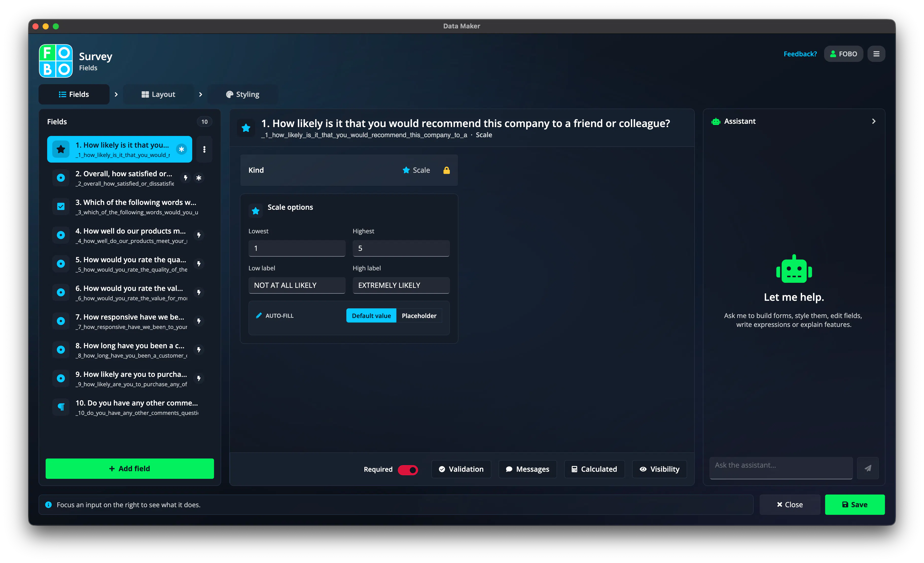Click the main question title heading
924x563 pixels.
(465, 124)
